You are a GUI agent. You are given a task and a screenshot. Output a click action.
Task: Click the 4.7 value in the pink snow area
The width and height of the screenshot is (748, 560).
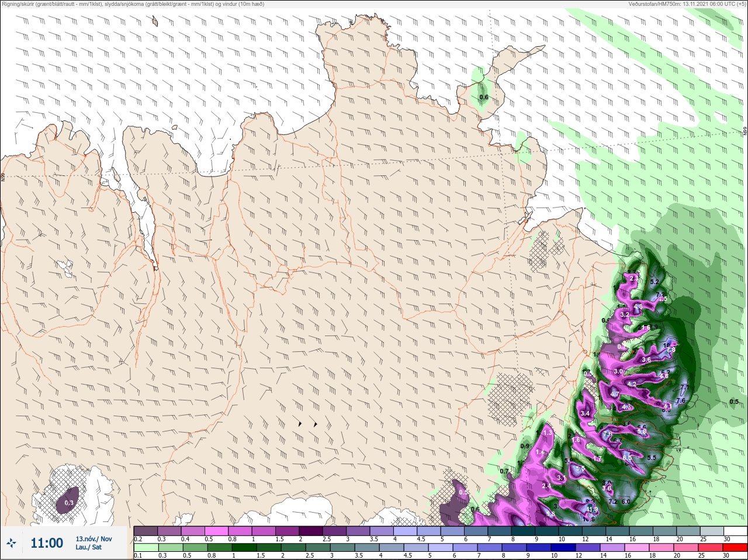tap(615, 394)
